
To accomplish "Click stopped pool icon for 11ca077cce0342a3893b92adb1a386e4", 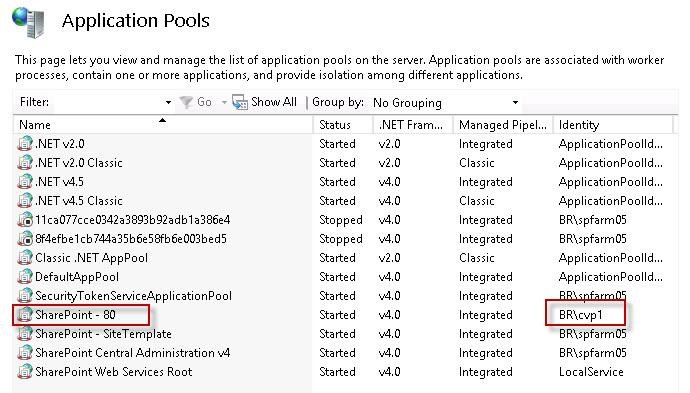I will point(25,219).
